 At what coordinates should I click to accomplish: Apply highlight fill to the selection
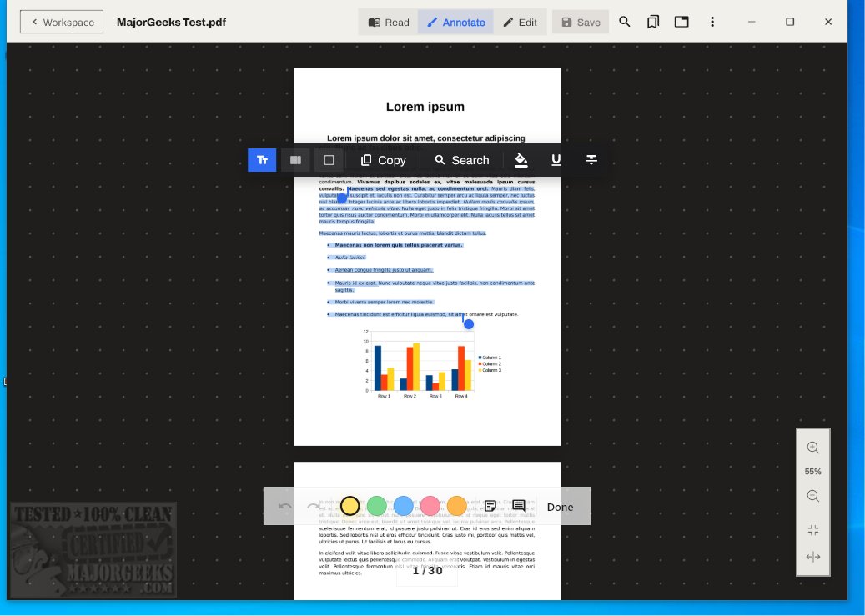(x=521, y=160)
